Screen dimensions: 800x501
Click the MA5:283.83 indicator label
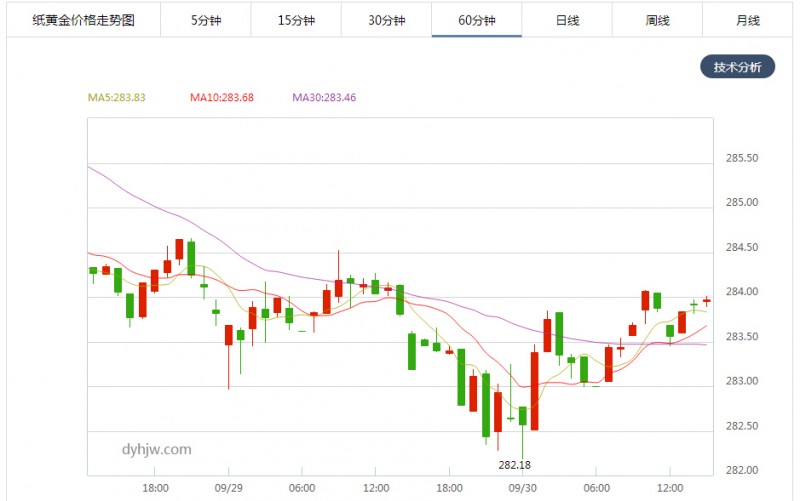117,98
